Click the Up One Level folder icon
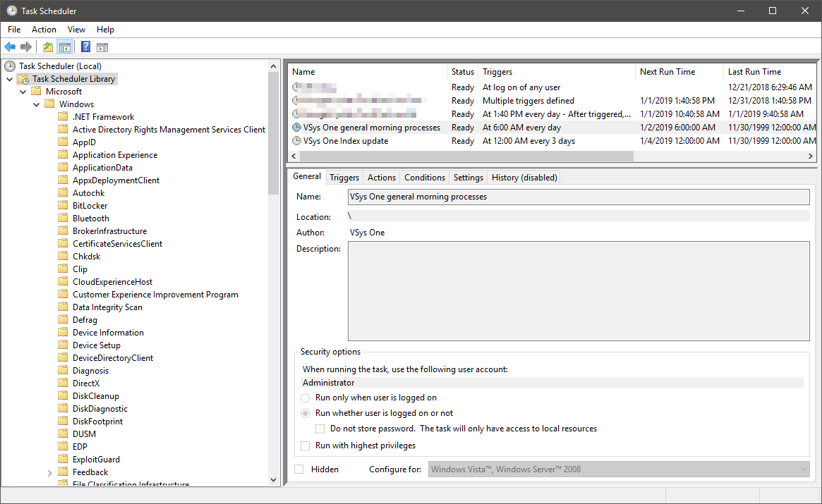Screen dimensions: 822x504 pos(47,47)
